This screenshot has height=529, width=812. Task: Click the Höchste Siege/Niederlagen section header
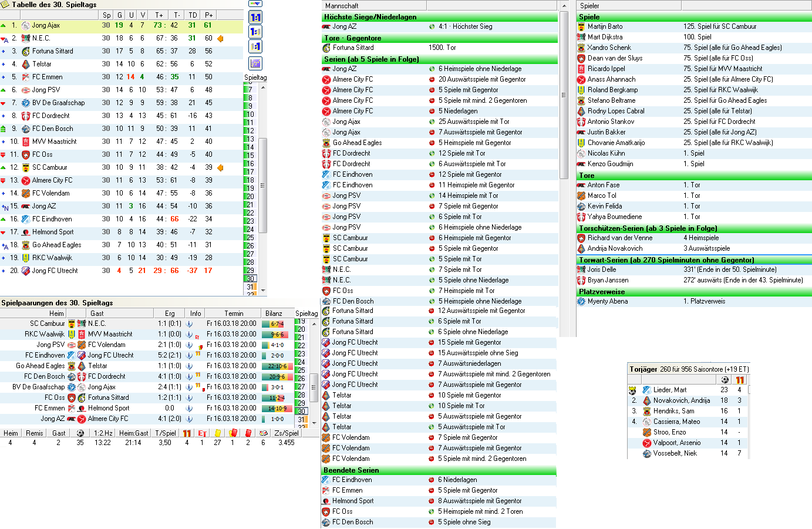tap(439, 17)
